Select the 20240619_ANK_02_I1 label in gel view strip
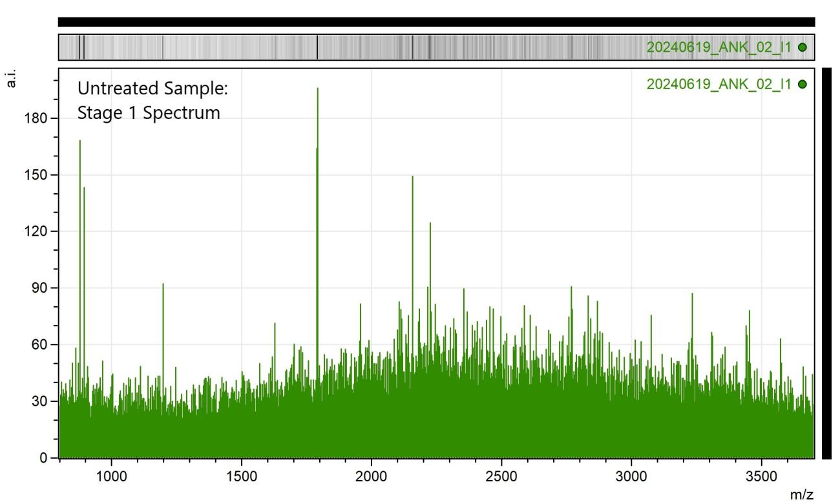This screenshot has width=840, height=504. coord(719,47)
